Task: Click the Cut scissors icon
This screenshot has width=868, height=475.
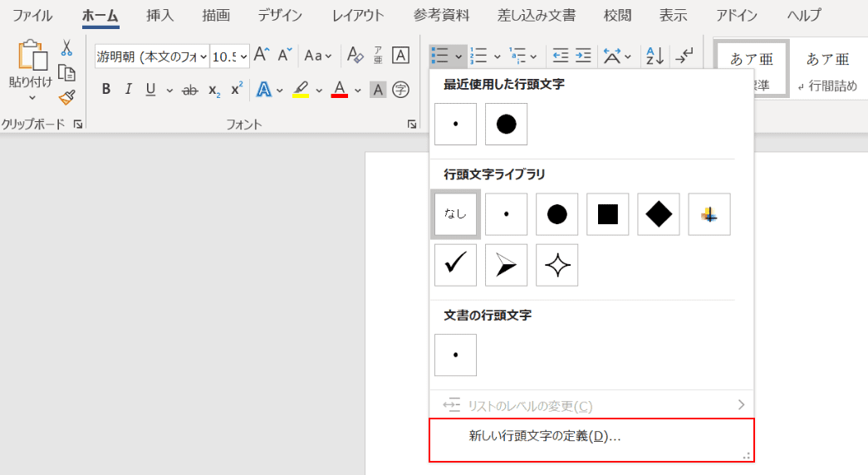Action: (66, 48)
